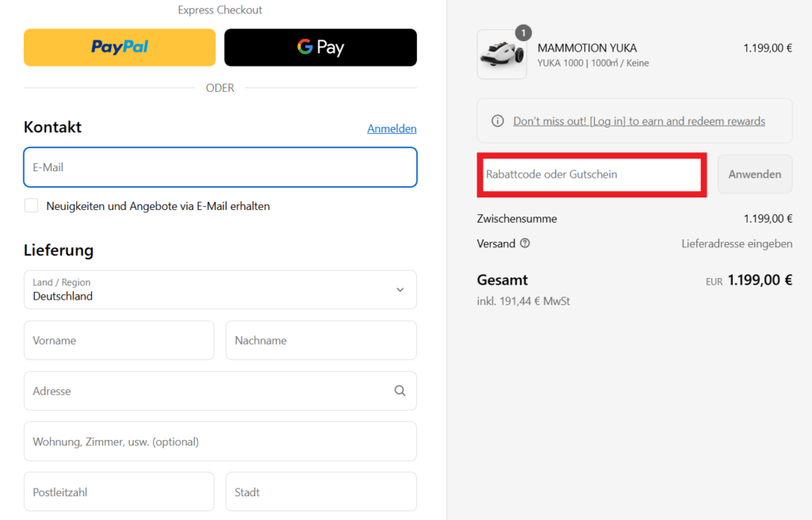812x520 pixels.
Task: Click the Rabattcode oder Gutschein field
Action: pyautogui.click(x=592, y=174)
